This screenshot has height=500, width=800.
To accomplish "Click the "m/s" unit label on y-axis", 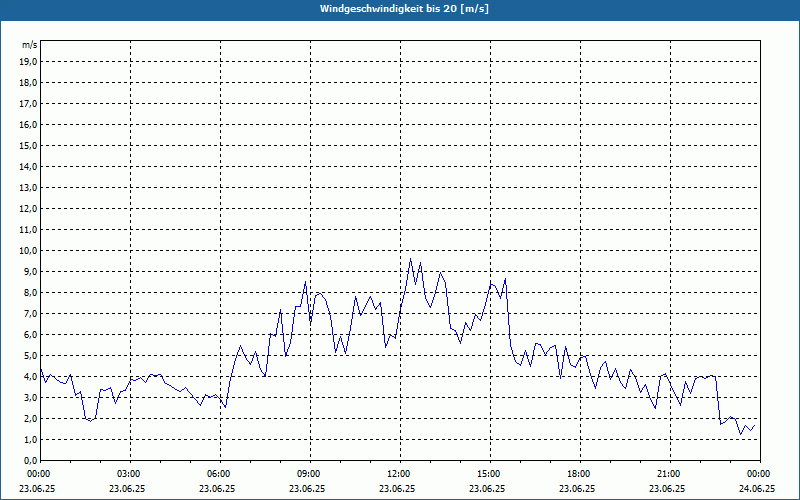I will click(29, 45).
